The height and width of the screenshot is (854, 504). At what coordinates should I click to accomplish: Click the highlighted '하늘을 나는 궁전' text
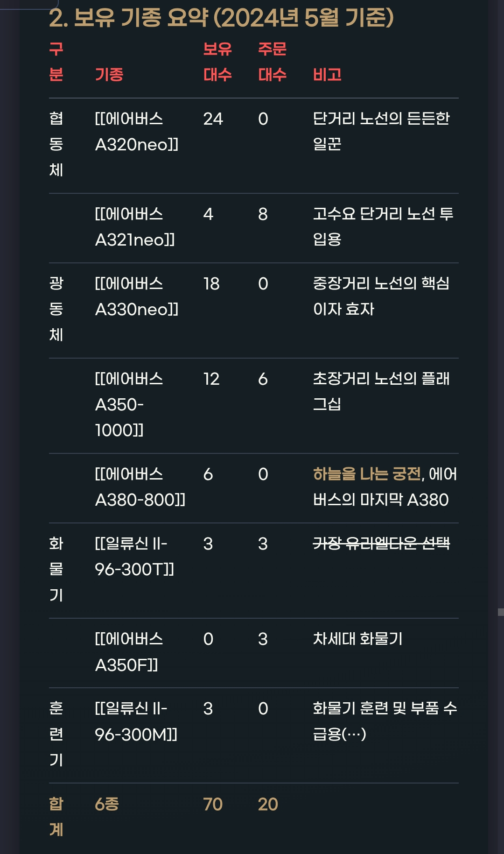click(x=367, y=474)
